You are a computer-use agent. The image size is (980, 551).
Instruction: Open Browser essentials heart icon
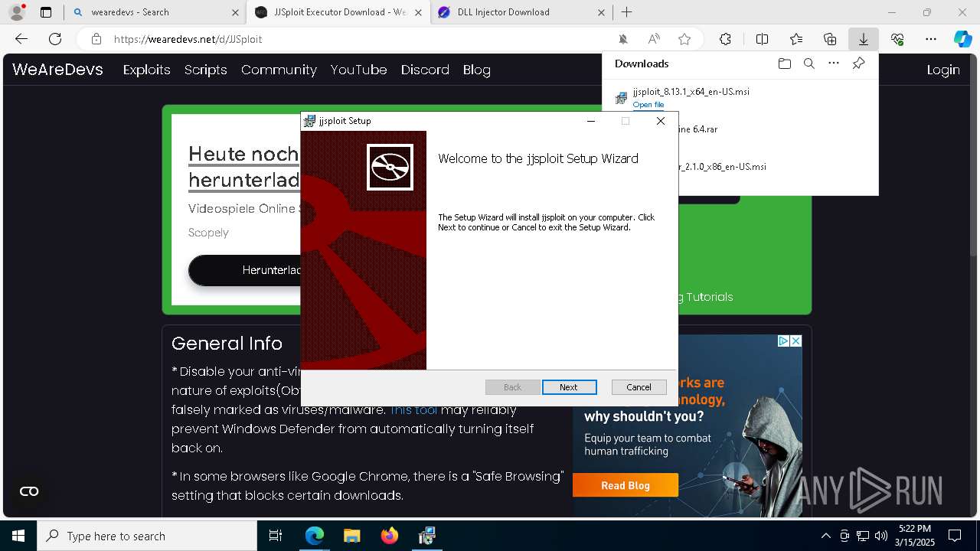click(897, 39)
